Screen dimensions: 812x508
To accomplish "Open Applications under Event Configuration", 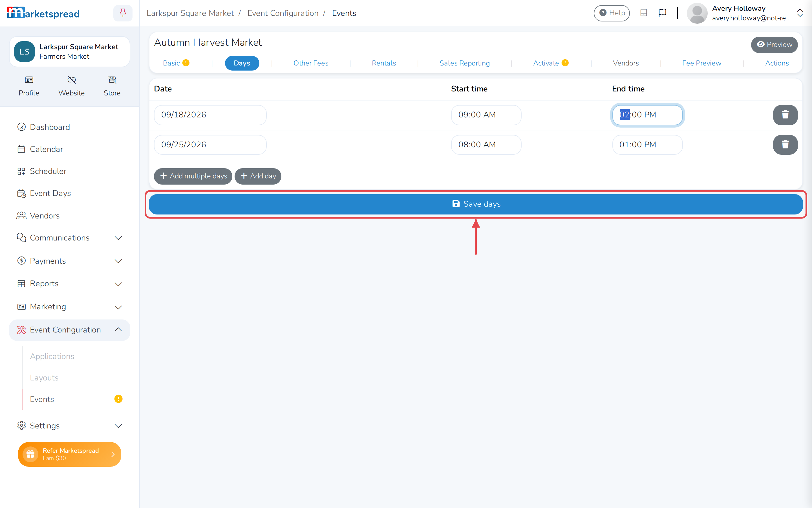I will pyautogui.click(x=52, y=356).
